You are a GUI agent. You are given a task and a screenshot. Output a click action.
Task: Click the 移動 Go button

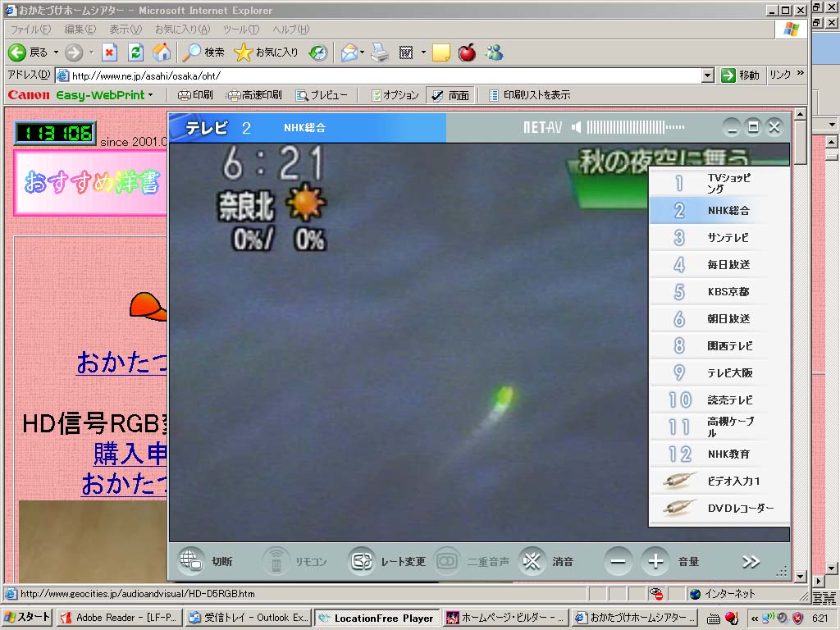741,75
